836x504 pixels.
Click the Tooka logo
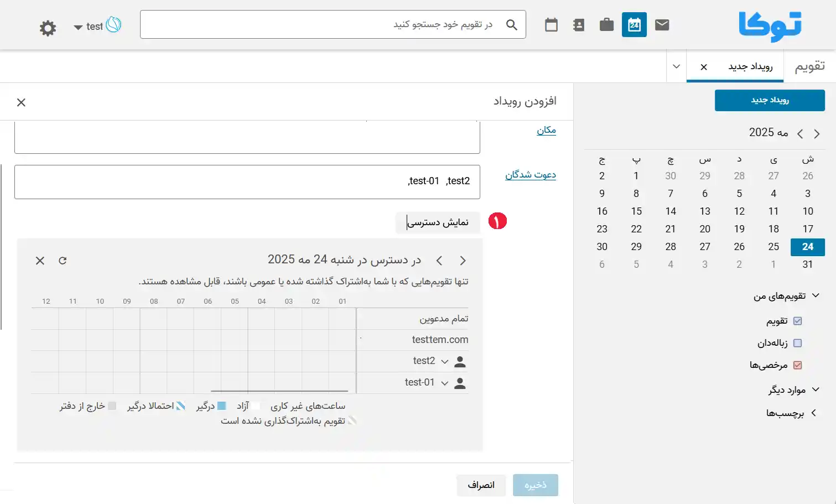(x=770, y=27)
